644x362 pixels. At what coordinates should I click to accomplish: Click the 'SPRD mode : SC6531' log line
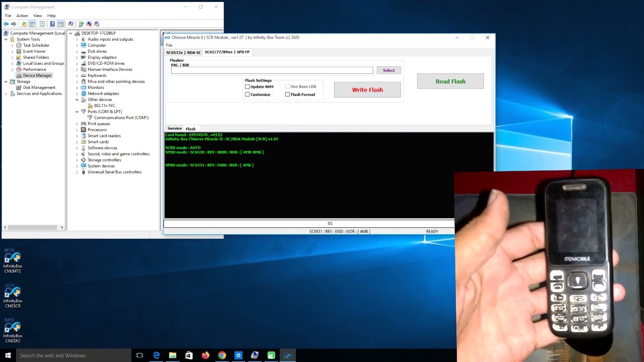[209, 165]
